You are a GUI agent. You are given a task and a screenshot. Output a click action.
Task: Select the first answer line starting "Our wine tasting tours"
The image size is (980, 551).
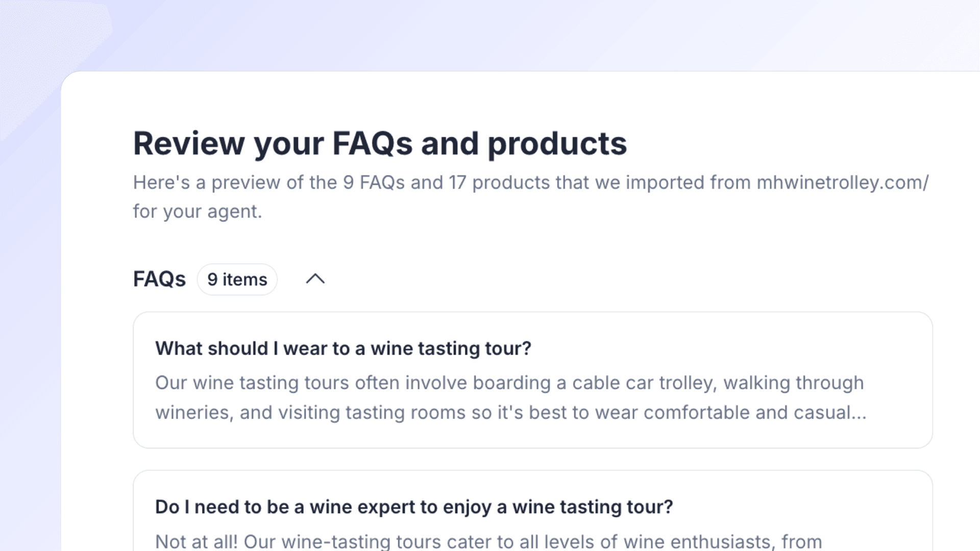[x=509, y=383]
